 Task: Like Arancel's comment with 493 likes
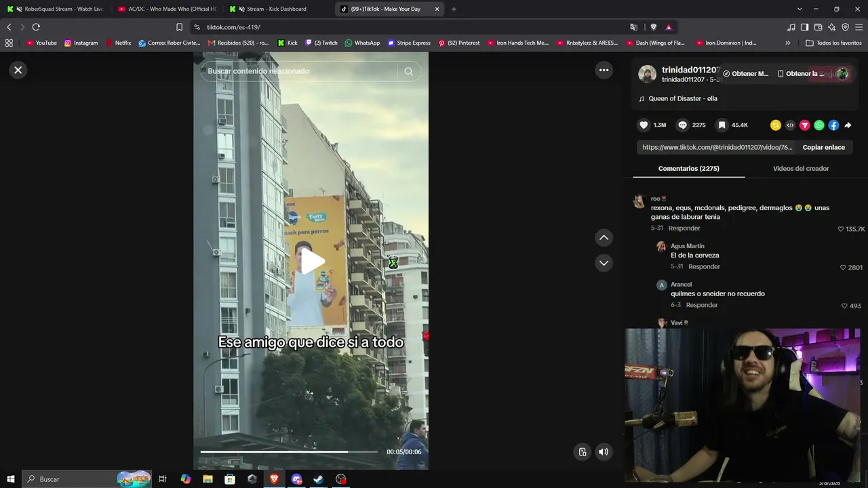[x=844, y=306]
